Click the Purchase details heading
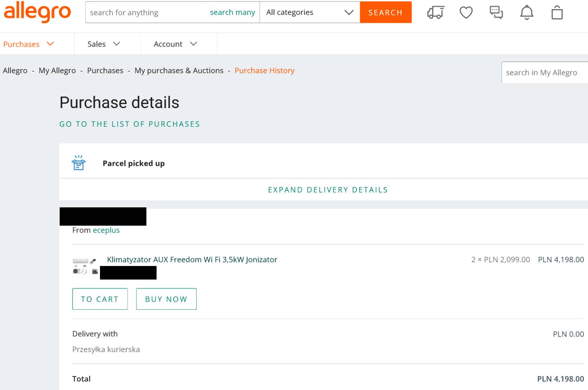The image size is (588, 390). tap(119, 103)
